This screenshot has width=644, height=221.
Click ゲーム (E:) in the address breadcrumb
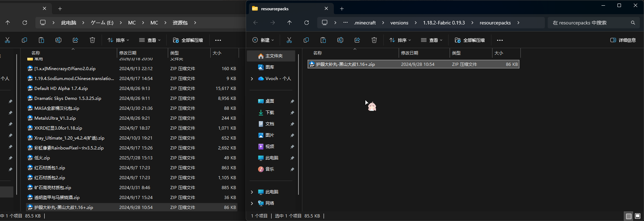coord(102,23)
